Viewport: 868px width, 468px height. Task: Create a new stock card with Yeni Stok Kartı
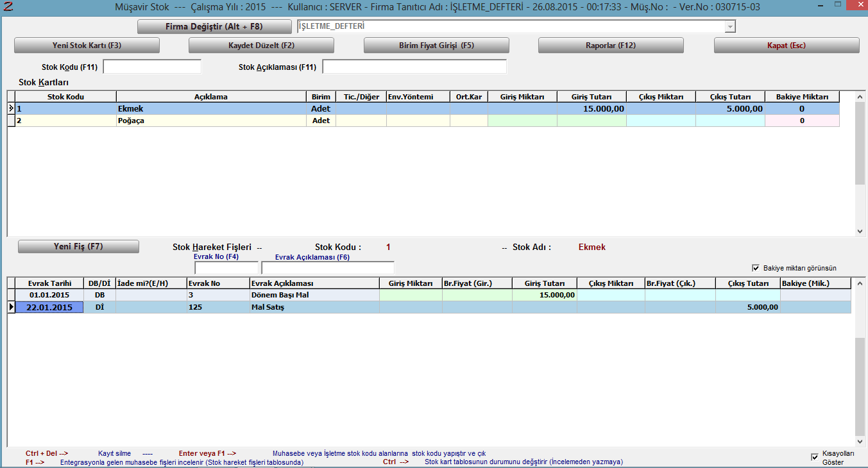(87, 46)
